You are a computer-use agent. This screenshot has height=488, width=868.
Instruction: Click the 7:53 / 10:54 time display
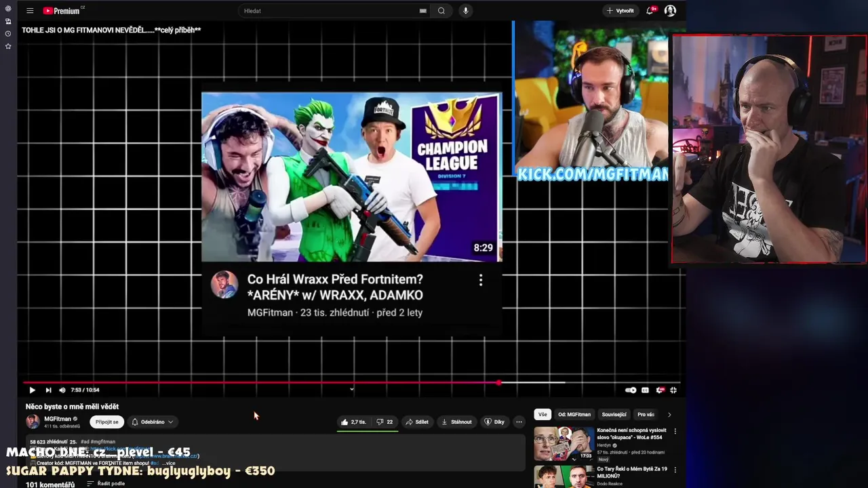(85, 390)
